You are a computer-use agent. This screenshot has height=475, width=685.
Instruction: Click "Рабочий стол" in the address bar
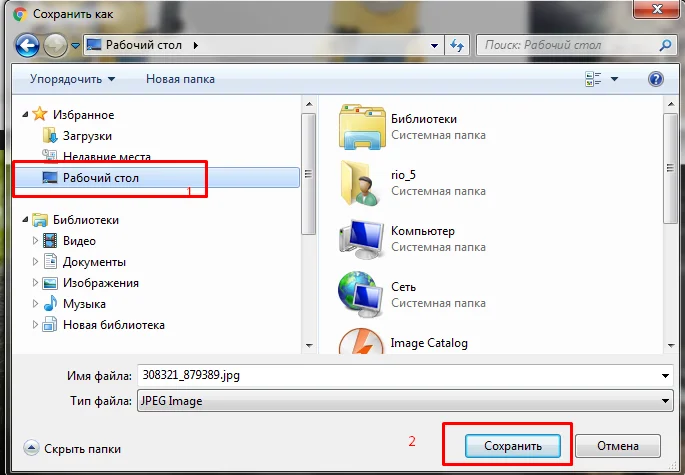(x=144, y=45)
